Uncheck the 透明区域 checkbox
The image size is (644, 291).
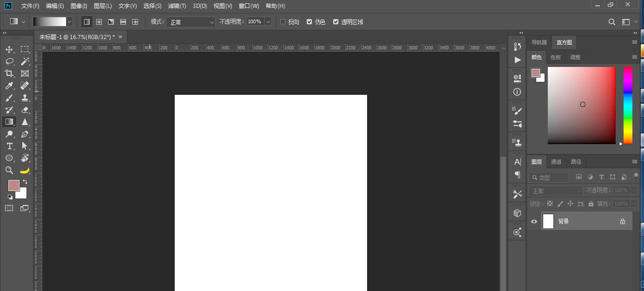(x=336, y=22)
